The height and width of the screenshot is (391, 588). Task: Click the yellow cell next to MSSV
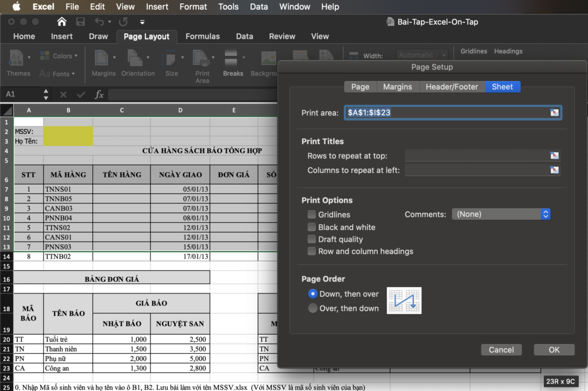click(x=68, y=131)
